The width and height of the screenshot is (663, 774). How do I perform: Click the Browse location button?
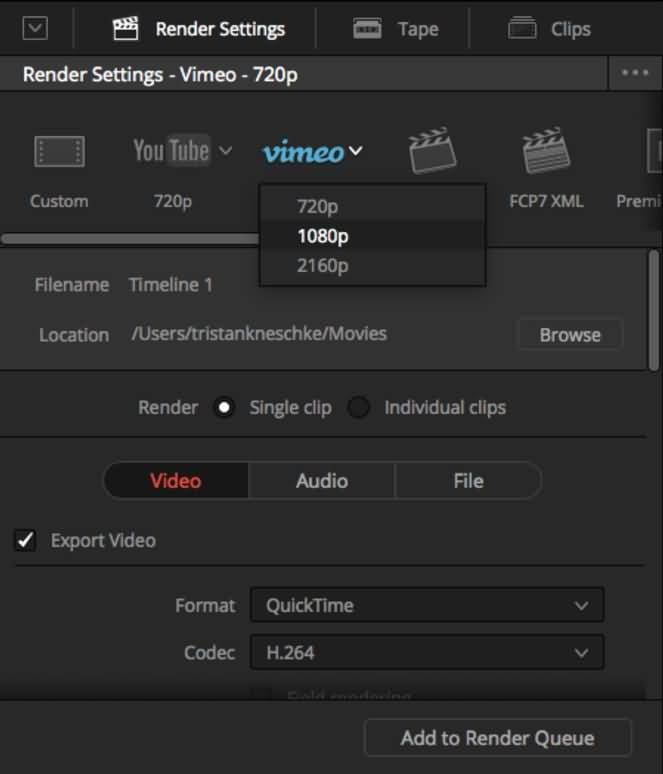click(x=569, y=335)
